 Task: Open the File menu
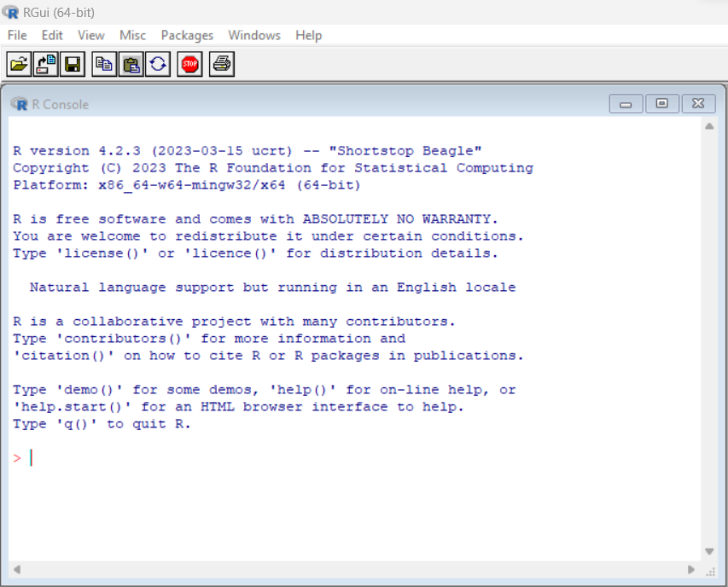(x=17, y=35)
